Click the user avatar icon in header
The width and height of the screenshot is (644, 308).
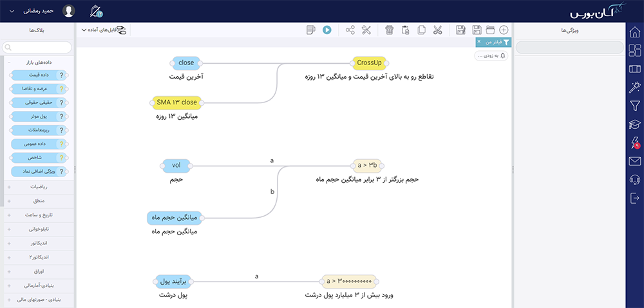click(69, 11)
